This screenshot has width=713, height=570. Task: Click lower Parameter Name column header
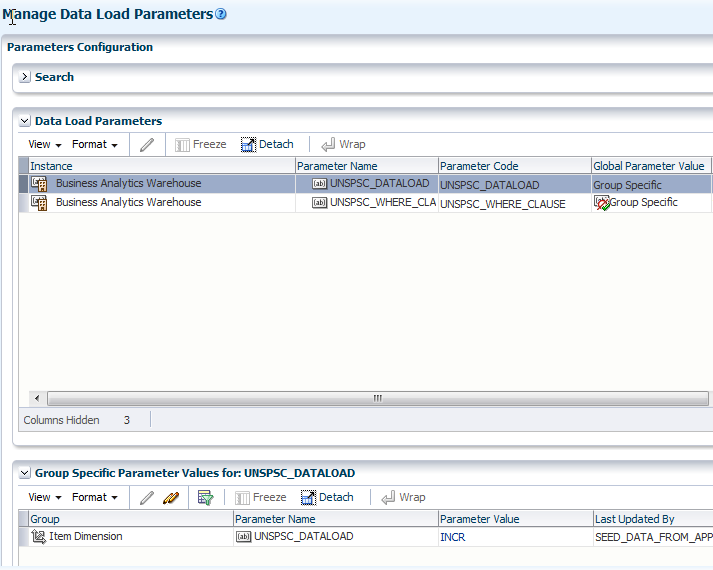pyautogui.click(x=336, y=519)
